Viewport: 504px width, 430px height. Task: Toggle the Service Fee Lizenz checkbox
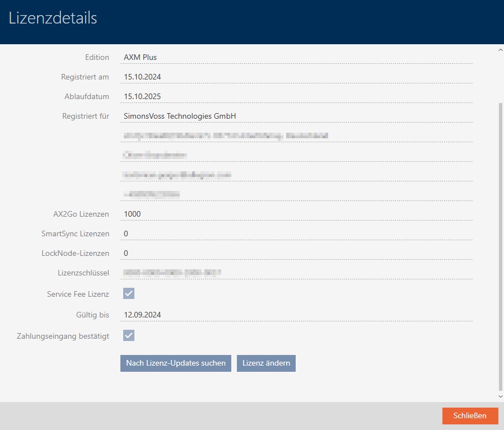click(x=128, y=293)
